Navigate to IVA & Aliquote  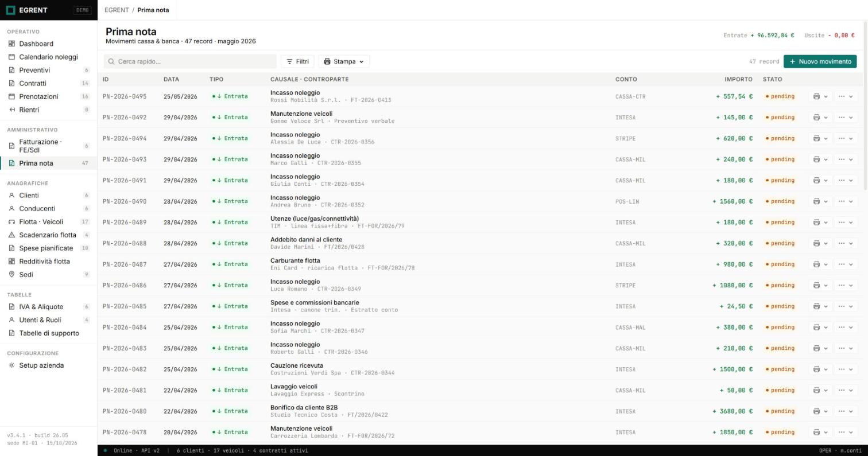[x=49, y=307]
